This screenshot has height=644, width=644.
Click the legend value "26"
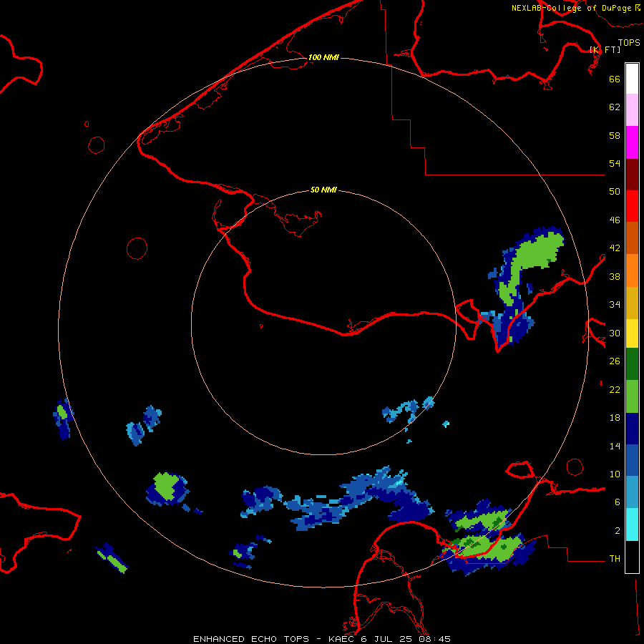click(x=615, y=361)
